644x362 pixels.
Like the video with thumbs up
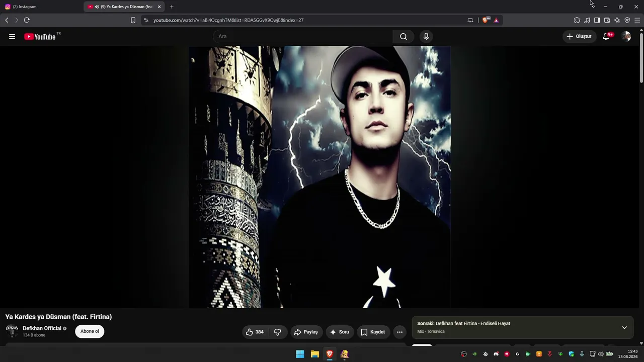pos(255,332)
